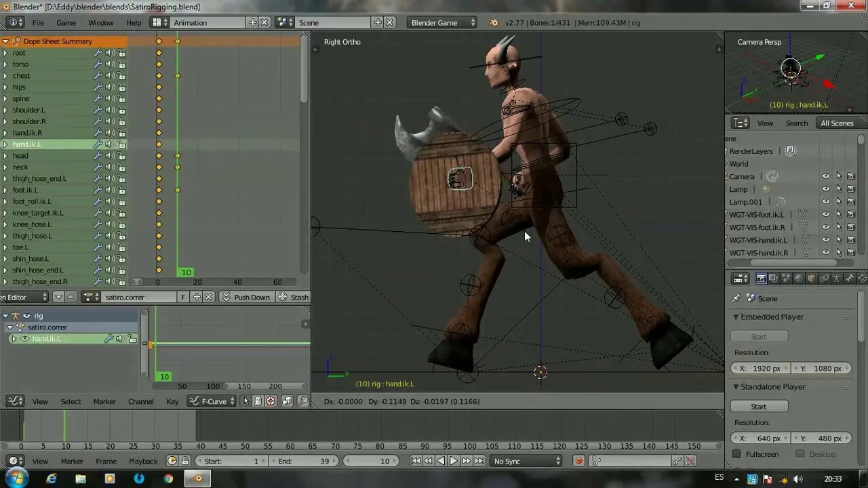Open the Constraints properties tab icon

[x=824, y=279]
